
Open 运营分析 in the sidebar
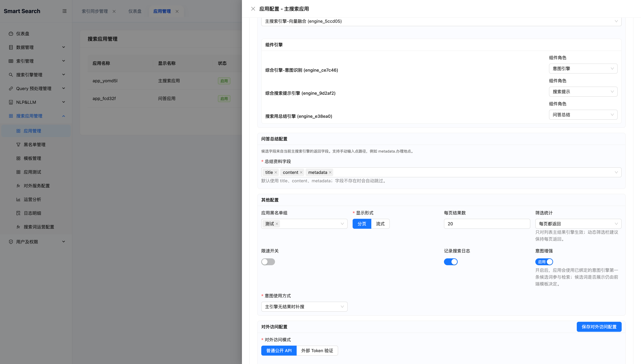pyautogui.click(x=36, y=199)
